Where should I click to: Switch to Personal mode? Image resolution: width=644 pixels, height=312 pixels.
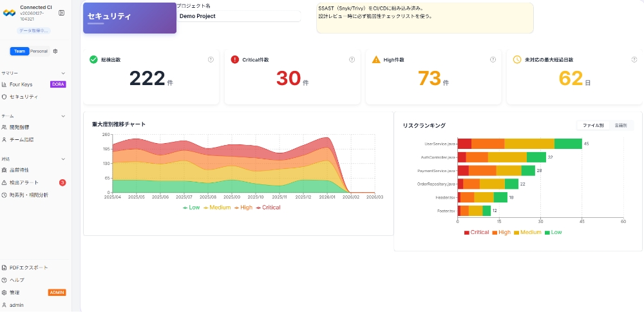pyautogui.click(x=39, y=52)
